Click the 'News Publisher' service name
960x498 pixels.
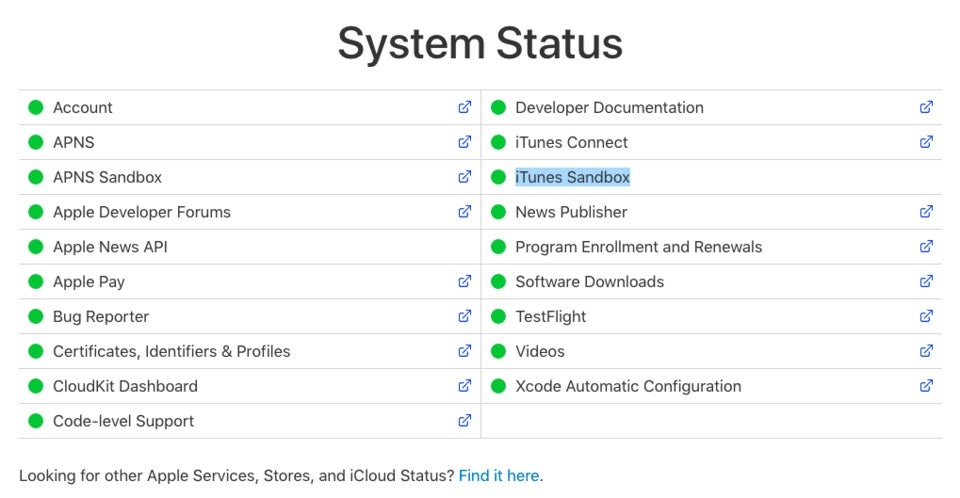click(x=571, y=212)
